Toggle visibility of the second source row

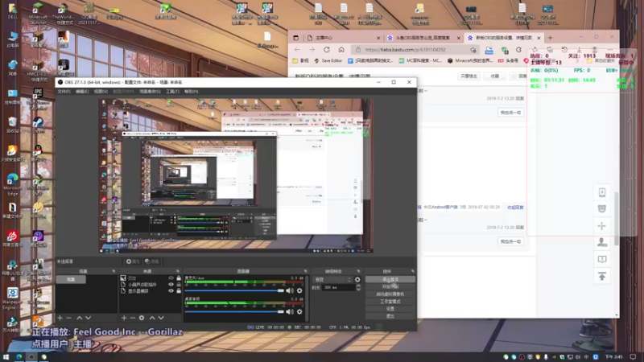(x=171, y=285)
